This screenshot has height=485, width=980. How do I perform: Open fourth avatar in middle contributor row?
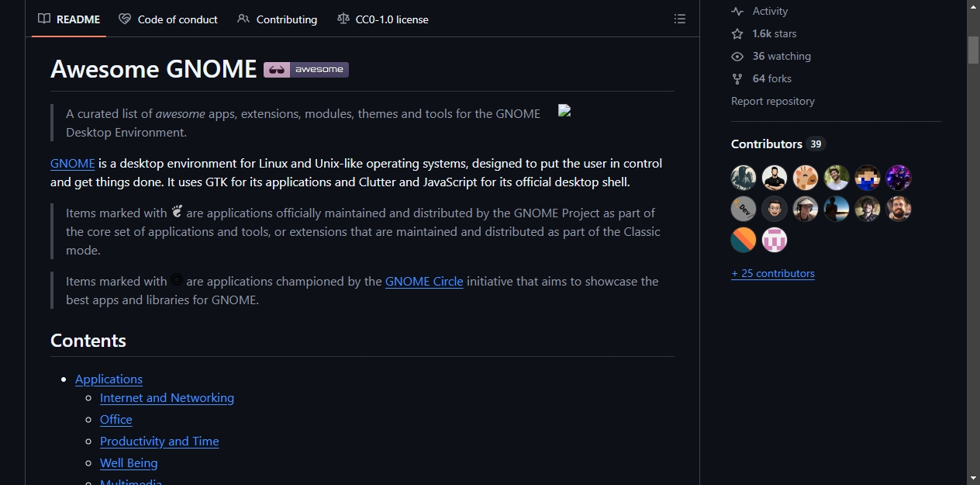(837, 209)
